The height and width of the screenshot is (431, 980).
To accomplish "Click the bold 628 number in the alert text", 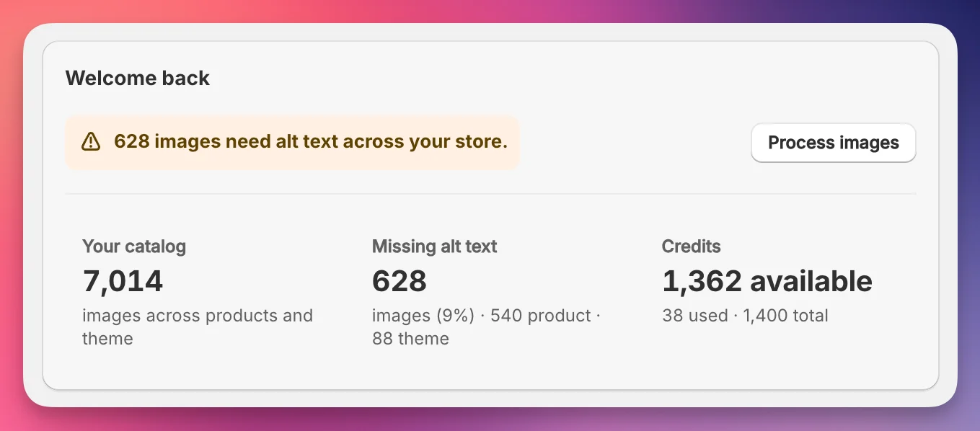I will (x=131, y=141).
